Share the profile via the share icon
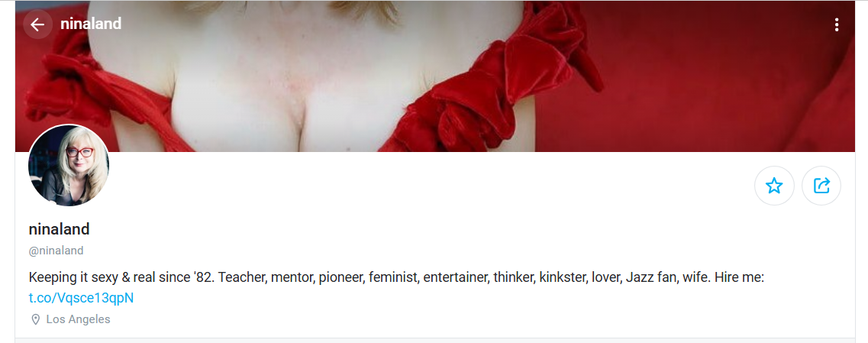Screen dimensions: 868x343 click(821, 186)
